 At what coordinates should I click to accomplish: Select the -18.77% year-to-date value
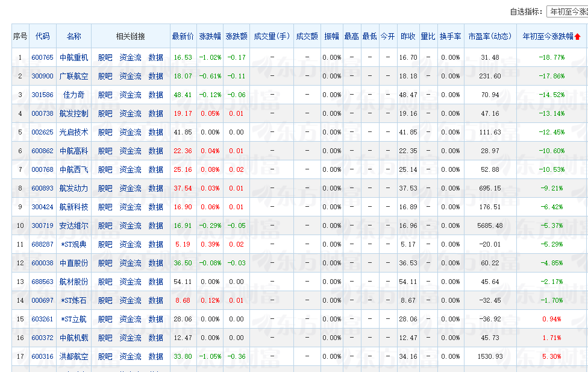tap(552, 57)
